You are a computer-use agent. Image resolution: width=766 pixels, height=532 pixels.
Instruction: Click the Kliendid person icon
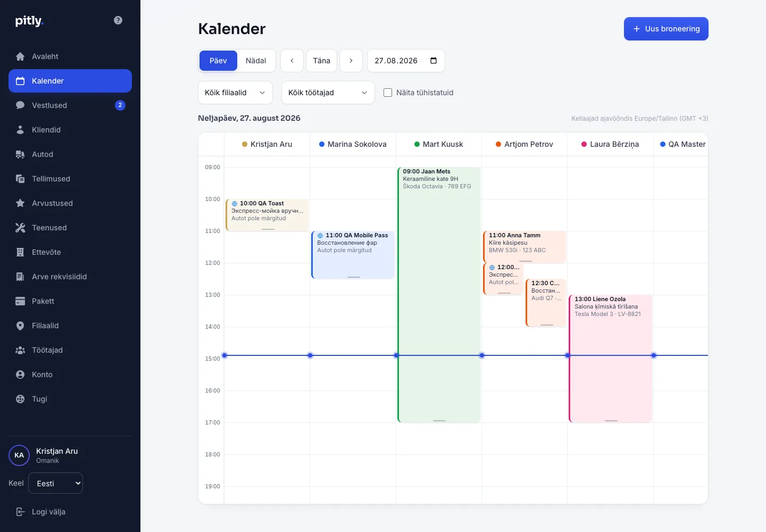coord(20,130)
